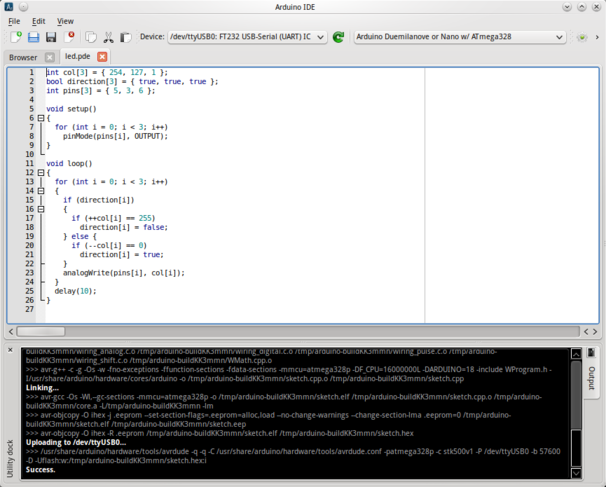
Task: Click editor horizontal scrollbar thumb
Action: (x=41, y=332)
